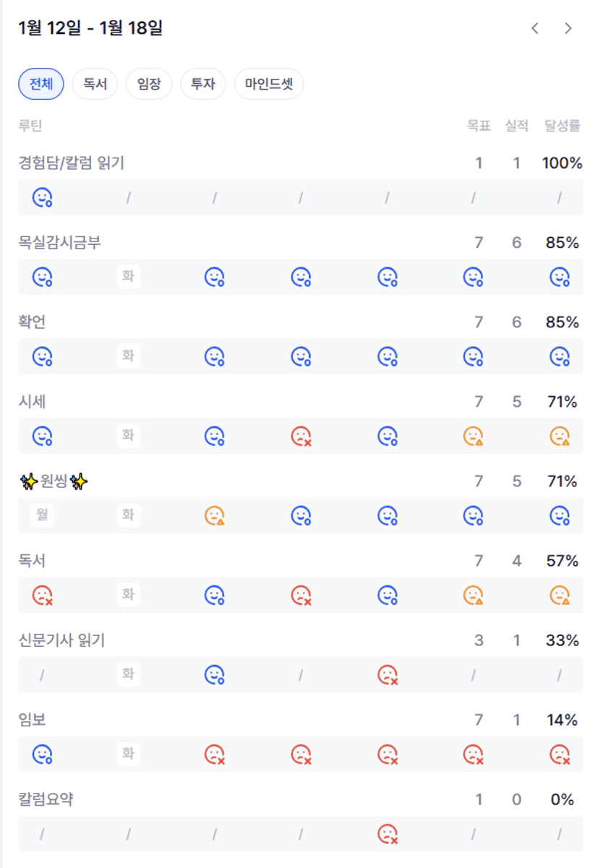Click the blue smiley in 신문기사 읽기 row

pyautogui.click(x=215, y=674)
